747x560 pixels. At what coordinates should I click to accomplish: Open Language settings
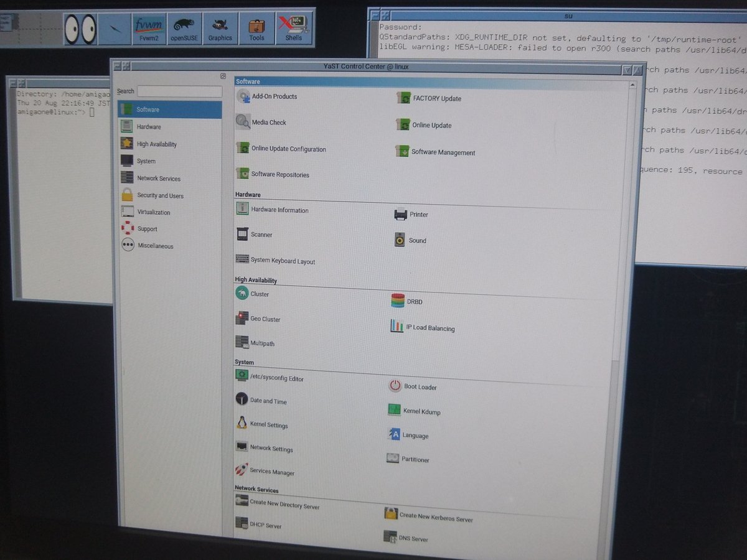coord(408,435)
